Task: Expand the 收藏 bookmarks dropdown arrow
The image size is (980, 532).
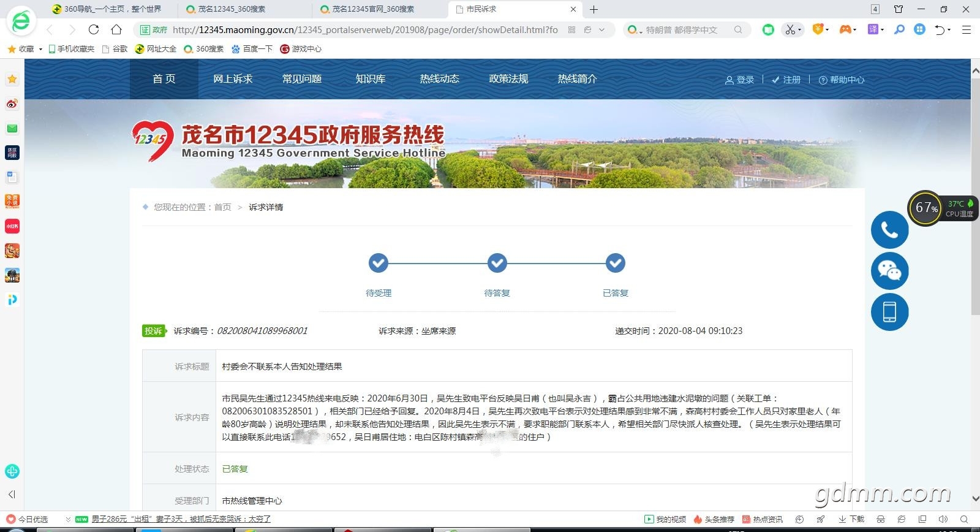Action: click(40, 49)
